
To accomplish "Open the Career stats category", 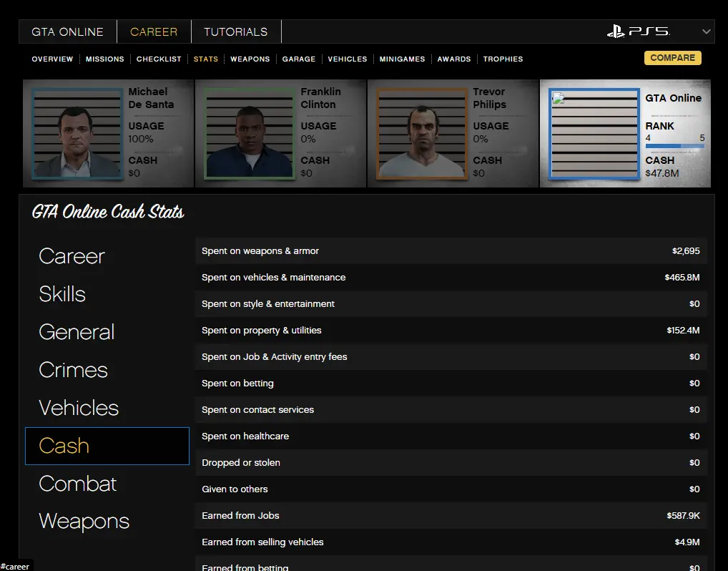I will (x=72, y=256).
